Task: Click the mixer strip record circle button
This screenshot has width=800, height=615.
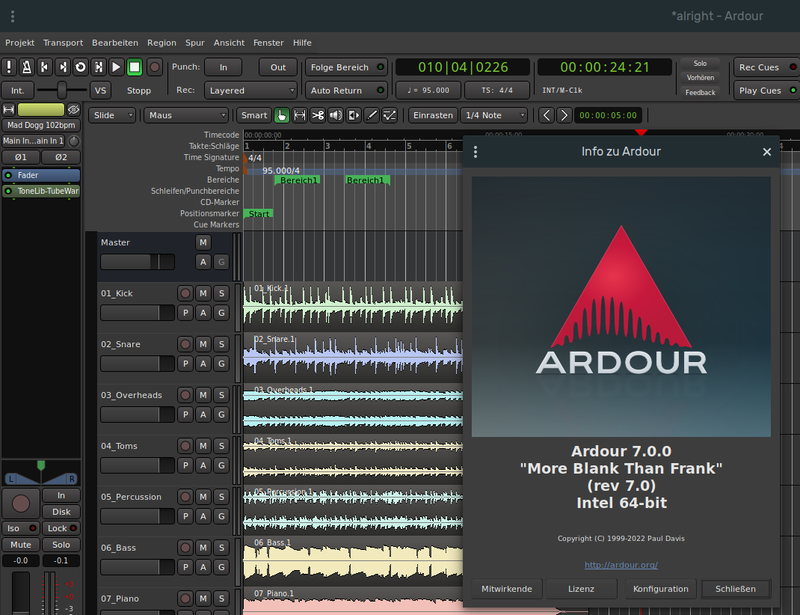Action: tap(21, 503)
